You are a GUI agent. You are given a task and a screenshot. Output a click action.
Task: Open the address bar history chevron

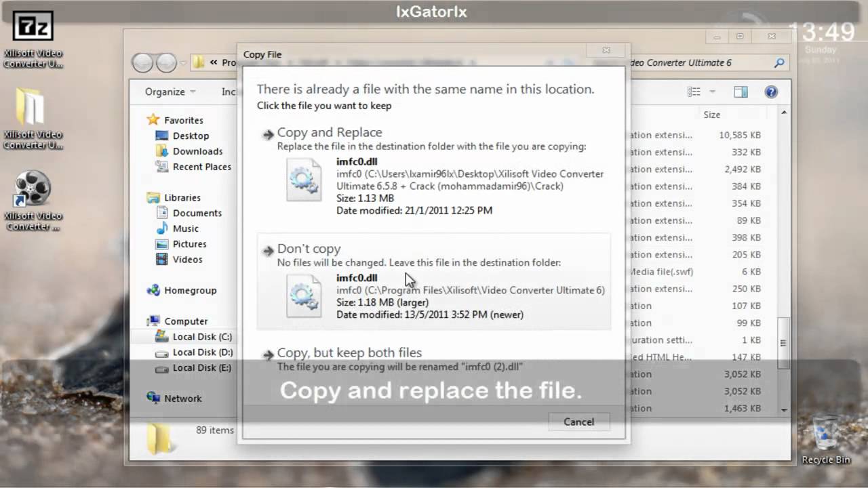[214, 62]
